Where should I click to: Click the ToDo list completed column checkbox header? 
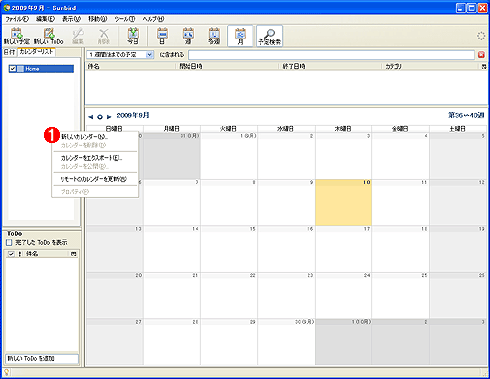click(11, 254)
